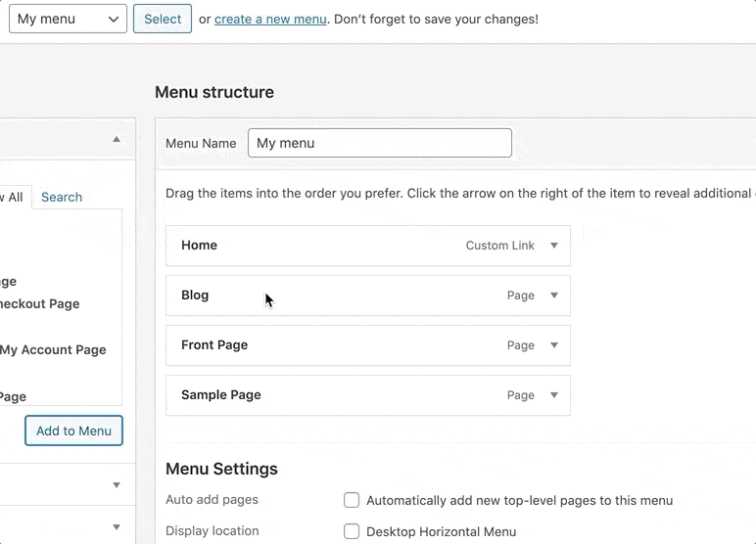The width and height of the screenshot is (756, 544).
Task: Click the My Account Page entry
Action: (x=53, y=350)
